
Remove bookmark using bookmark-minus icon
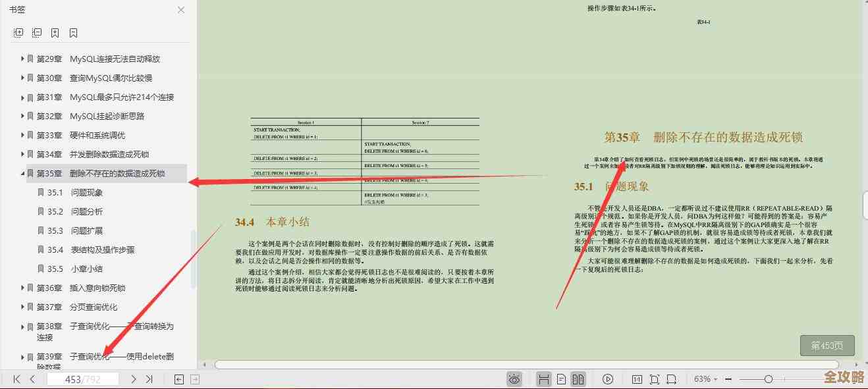click(x=72, y=32)
